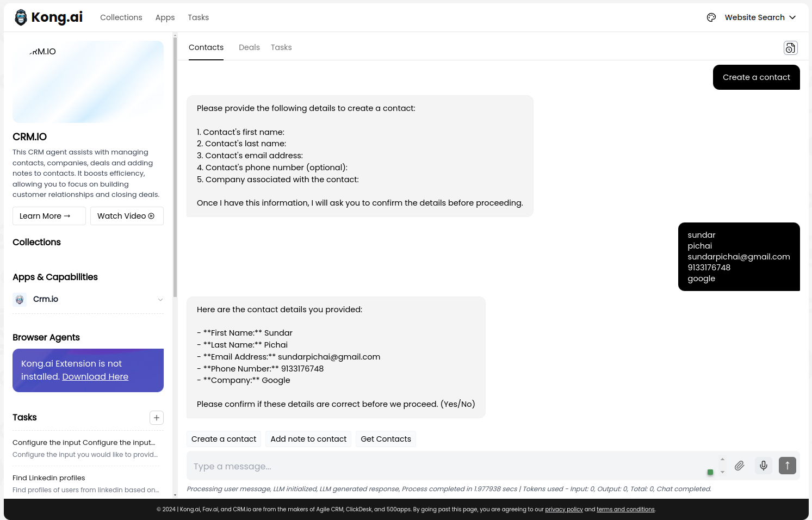The image size is (812, 520).
Task: Click the Watch Video button
Action: [x=127, y=216]
